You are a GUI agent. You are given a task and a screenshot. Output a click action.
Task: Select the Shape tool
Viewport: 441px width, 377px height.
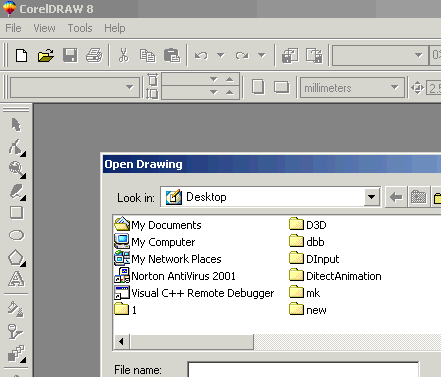[17, 147]
